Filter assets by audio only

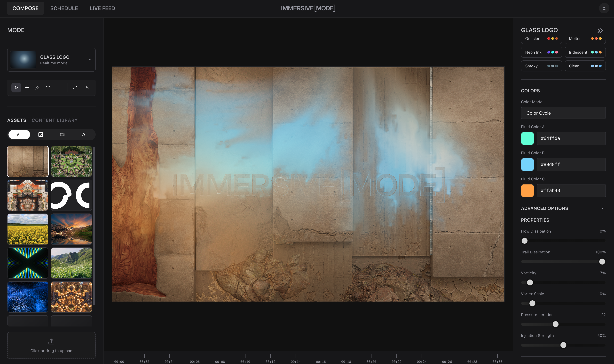[x=84, y=134]
